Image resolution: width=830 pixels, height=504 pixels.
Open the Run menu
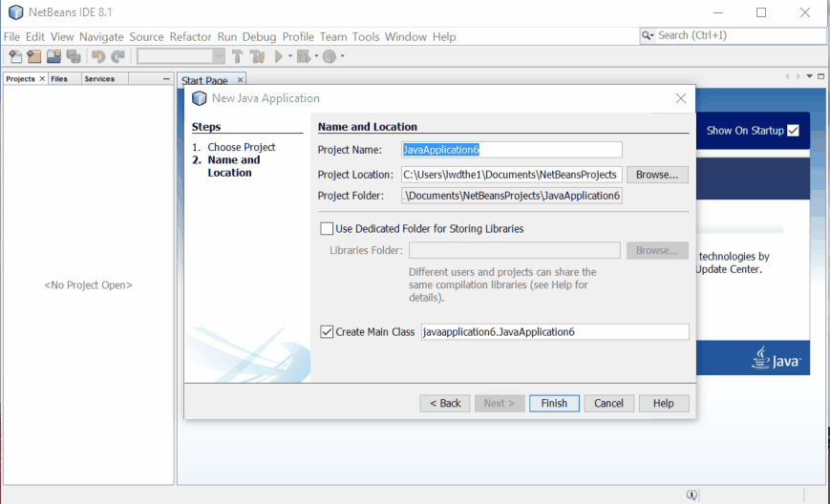(227, 36)
